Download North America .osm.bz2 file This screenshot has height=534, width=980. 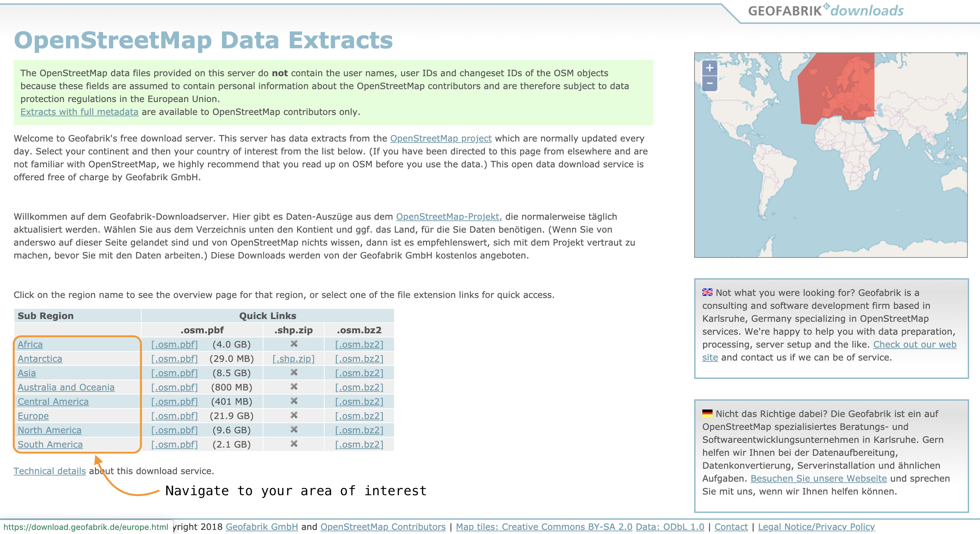coord(359,430)
